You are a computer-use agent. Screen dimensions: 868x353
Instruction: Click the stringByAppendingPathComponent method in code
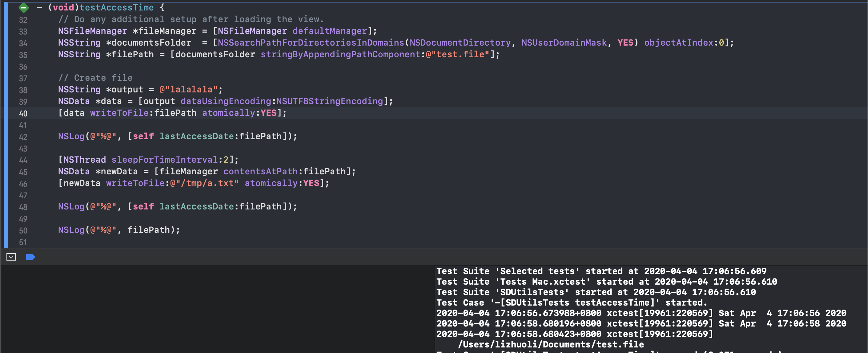(x=340, y=54)
